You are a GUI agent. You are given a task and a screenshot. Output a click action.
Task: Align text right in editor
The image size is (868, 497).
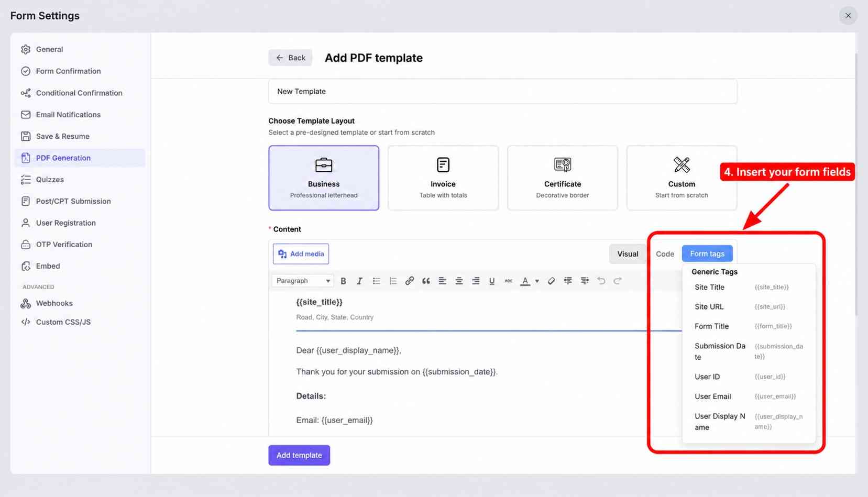pos(476,281)
